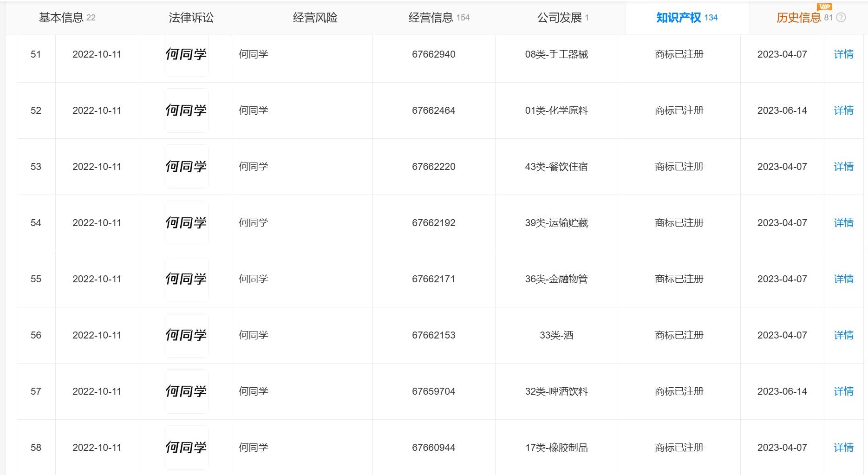Click the 何同学 logo thumbnail in row 58

186,448
